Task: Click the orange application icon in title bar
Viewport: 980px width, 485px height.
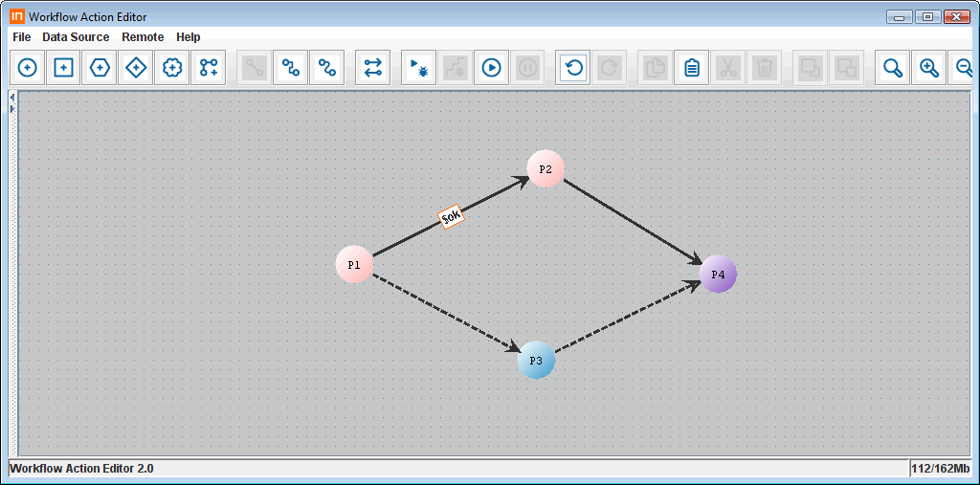Action: pos(17,17)
